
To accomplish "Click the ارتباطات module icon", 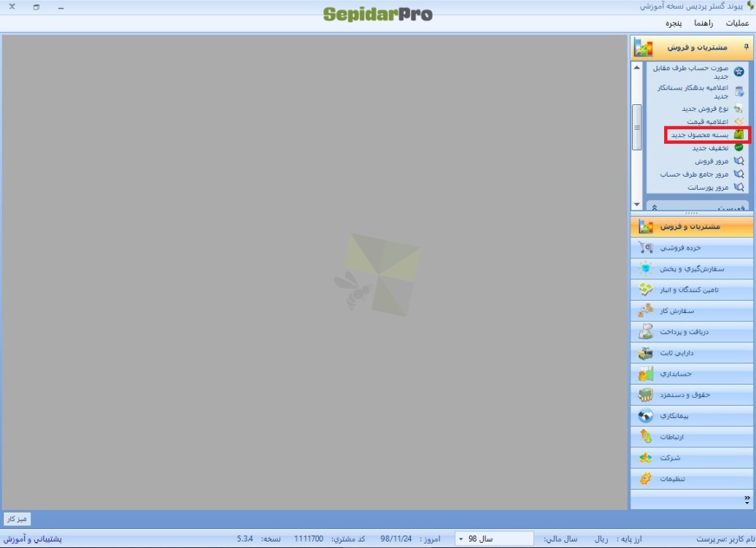I will (x=646, y=436).
